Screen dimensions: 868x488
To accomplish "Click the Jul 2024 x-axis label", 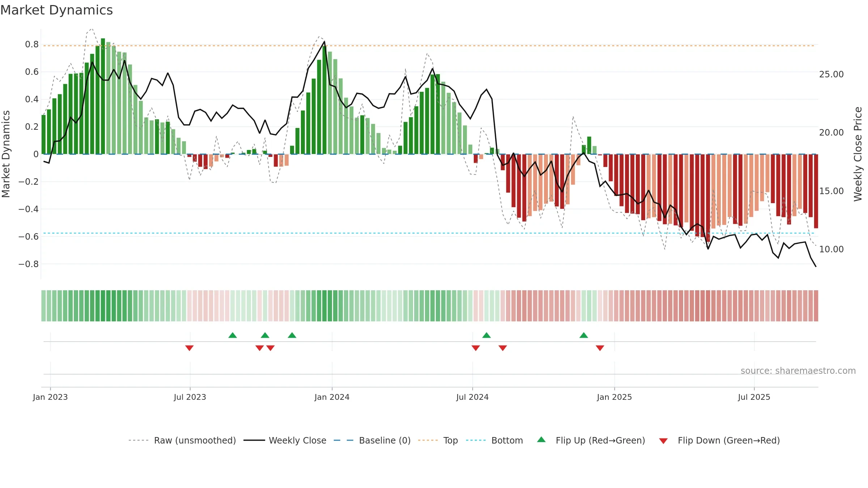I will (x=472, y=397).
